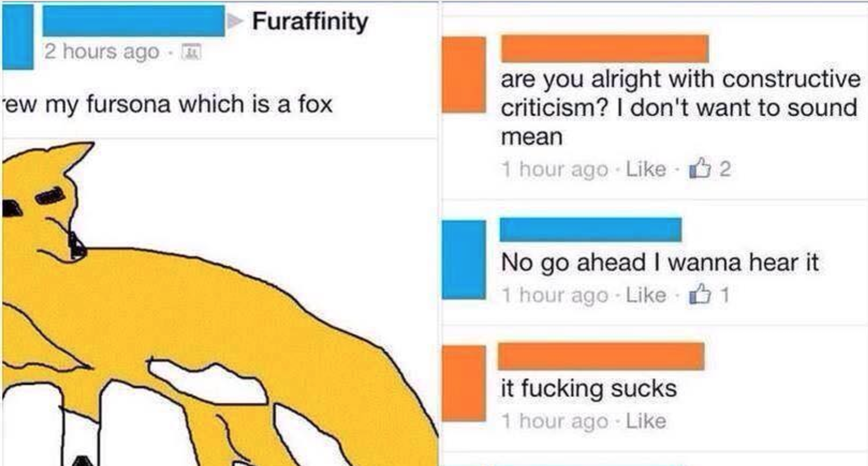Open the "2 hours ago" post timestamp
Viewport: 868px width, 466px height.
(102, 52)
